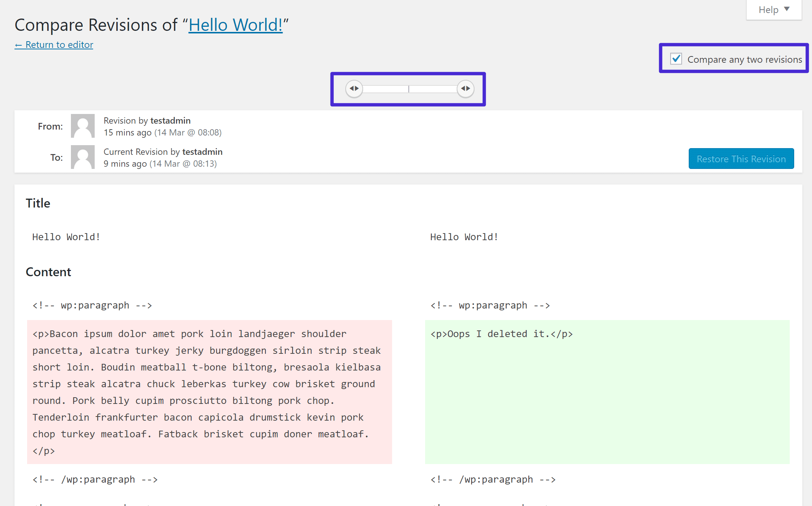Click the revision slider handle right
The image size is (812, 506).
(466, 89)
